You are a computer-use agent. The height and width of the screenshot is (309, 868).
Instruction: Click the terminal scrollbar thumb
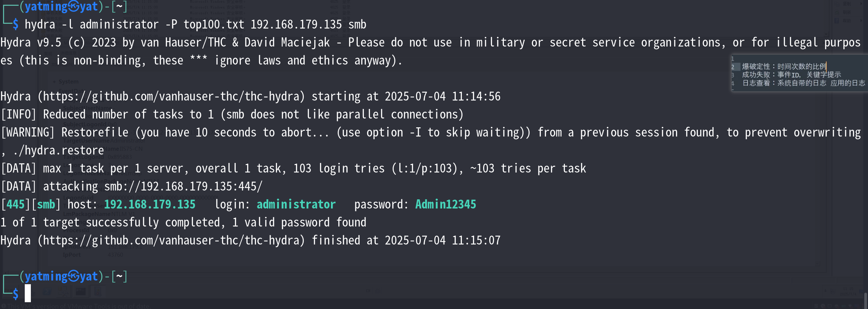tap(865, 300)
